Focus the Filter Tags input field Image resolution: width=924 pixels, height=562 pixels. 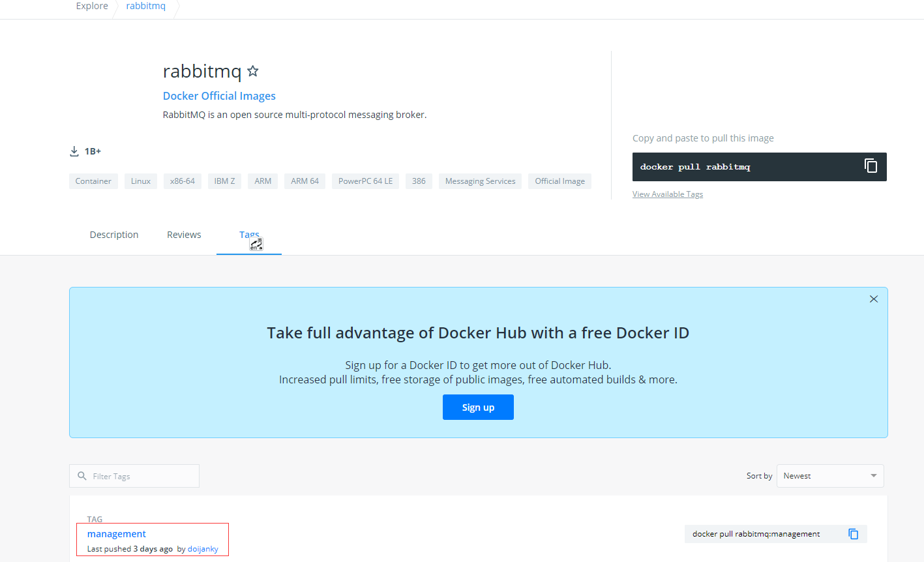(x=134, y=476)
